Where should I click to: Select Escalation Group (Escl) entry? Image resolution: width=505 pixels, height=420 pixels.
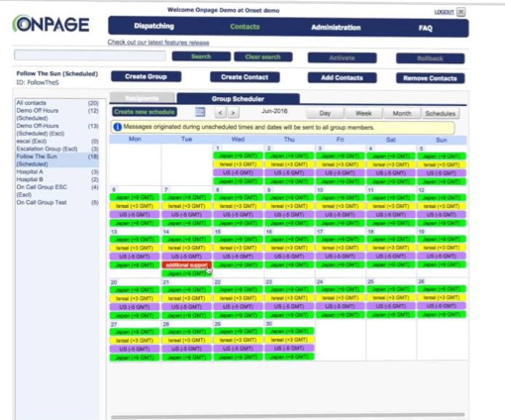point(57,149)
